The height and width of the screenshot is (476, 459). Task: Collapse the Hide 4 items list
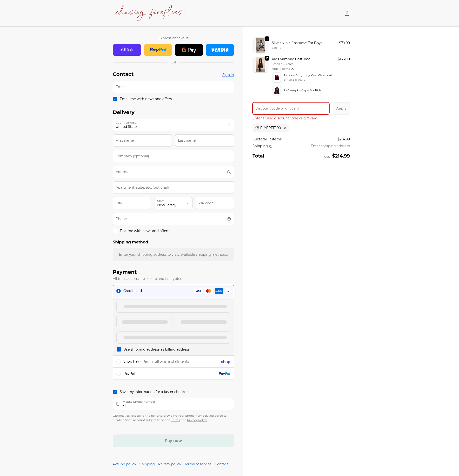283,69
